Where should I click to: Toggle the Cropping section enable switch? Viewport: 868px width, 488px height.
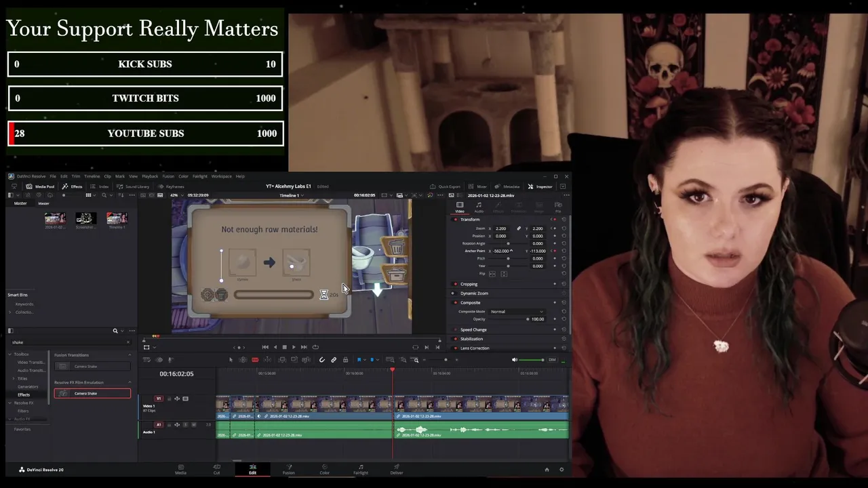[455, 284]
